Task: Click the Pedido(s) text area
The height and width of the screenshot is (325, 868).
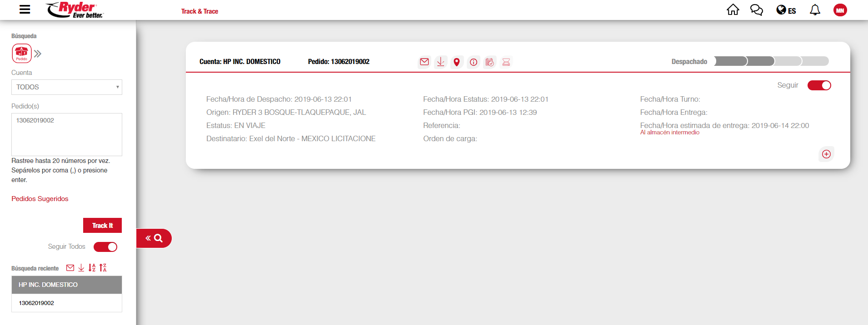Action: pyautogui.click(x=67, y=134)
